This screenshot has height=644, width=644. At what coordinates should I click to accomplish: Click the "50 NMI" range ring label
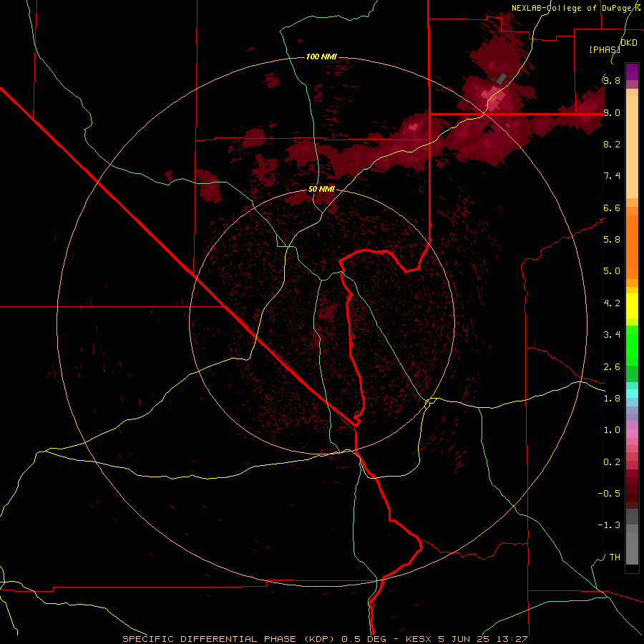[321, 190]
